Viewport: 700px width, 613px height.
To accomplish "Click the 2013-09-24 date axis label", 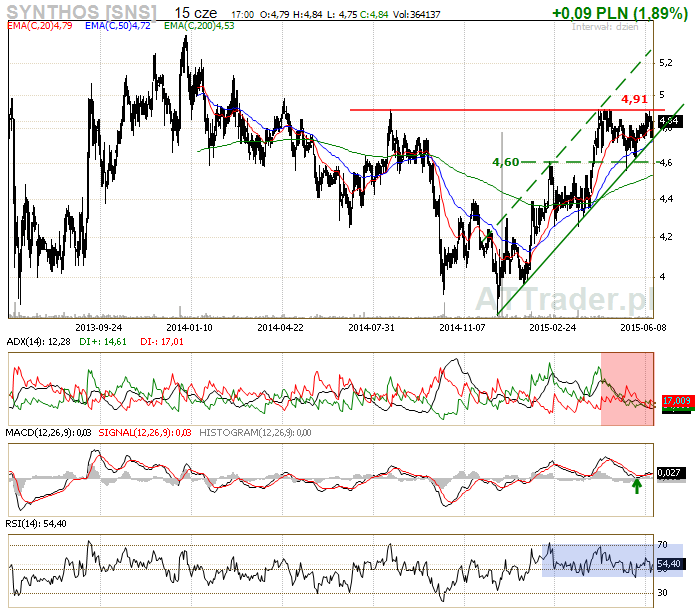I will click(x=99, y=328).
